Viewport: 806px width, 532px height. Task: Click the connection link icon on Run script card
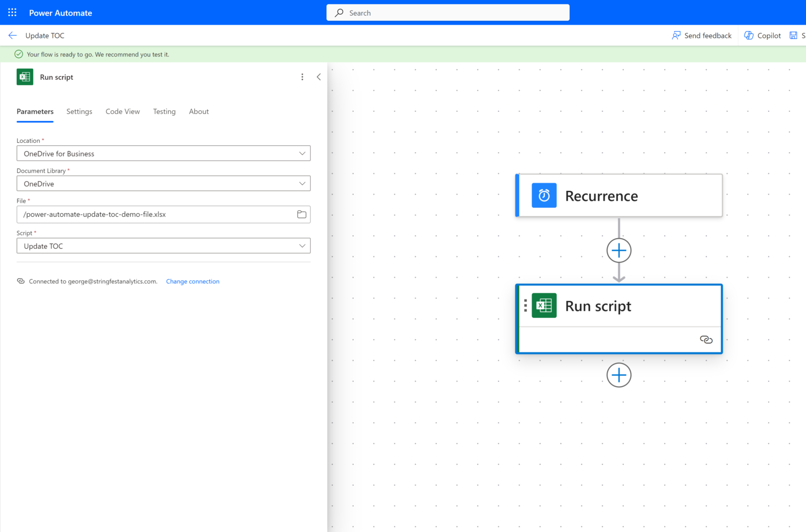[706, 339]
